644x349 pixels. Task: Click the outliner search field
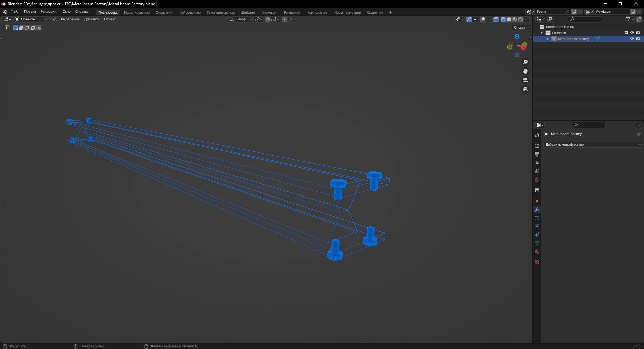click(x=586, y=19)
